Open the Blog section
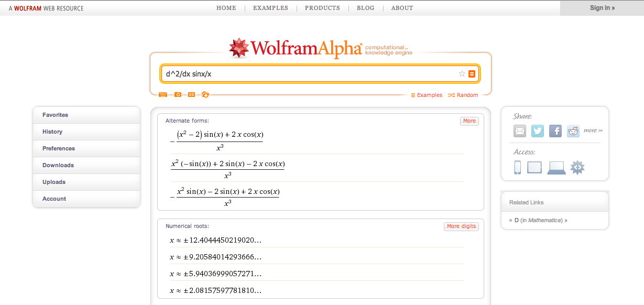Image resolution: width=644 pixels, height=305 pixels. [365, 8]
